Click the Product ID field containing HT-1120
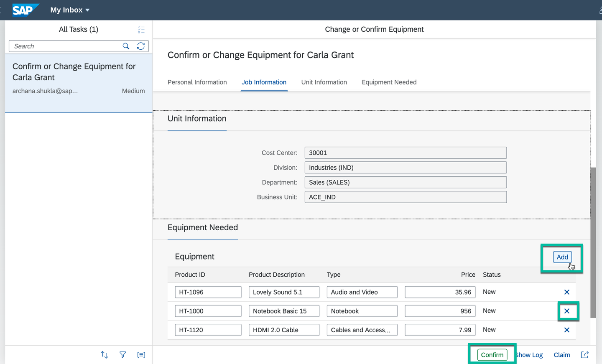 pyautogui.click(x=208, y=330)
